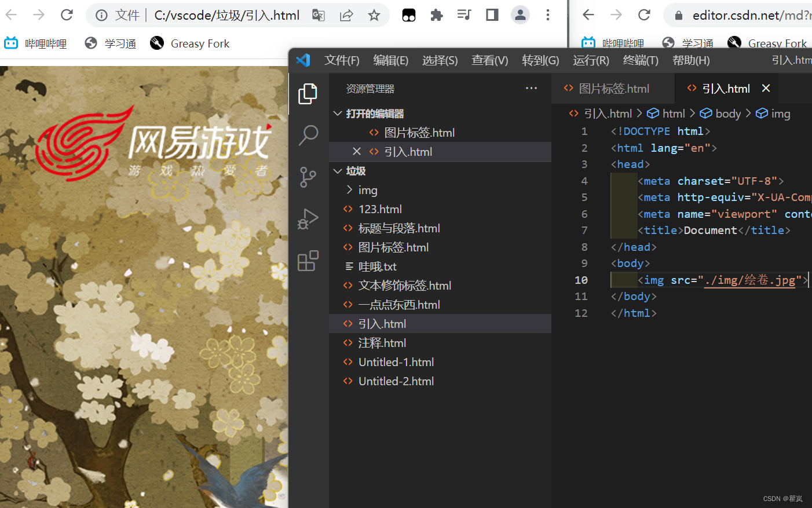Open the 运行(R) menu
Image resolution: width=812 pixels, height=508 pixels.
pyautogui.click(x=591, y=60)
